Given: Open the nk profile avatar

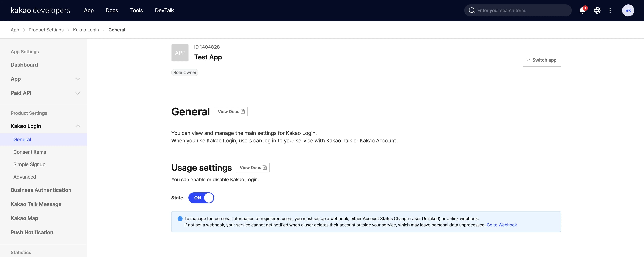Looking at the screenshot, I should tap(628, 10).
